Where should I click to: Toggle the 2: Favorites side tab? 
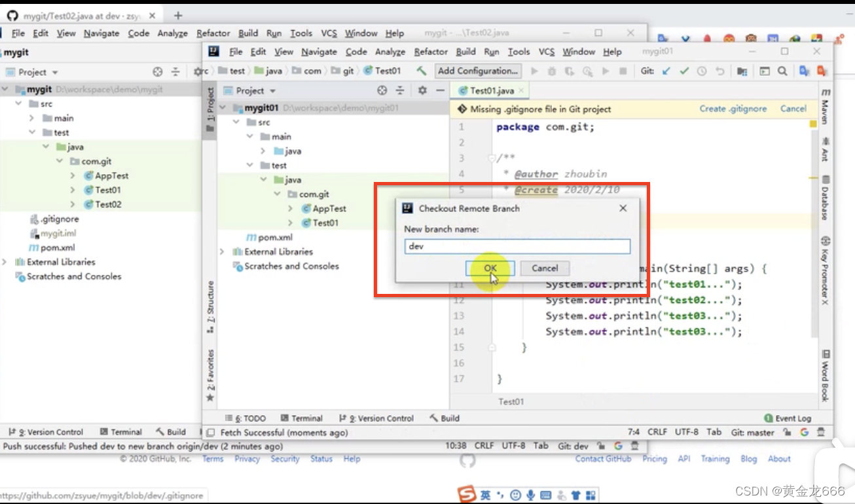pyautogui.click(x=210, y=375)
